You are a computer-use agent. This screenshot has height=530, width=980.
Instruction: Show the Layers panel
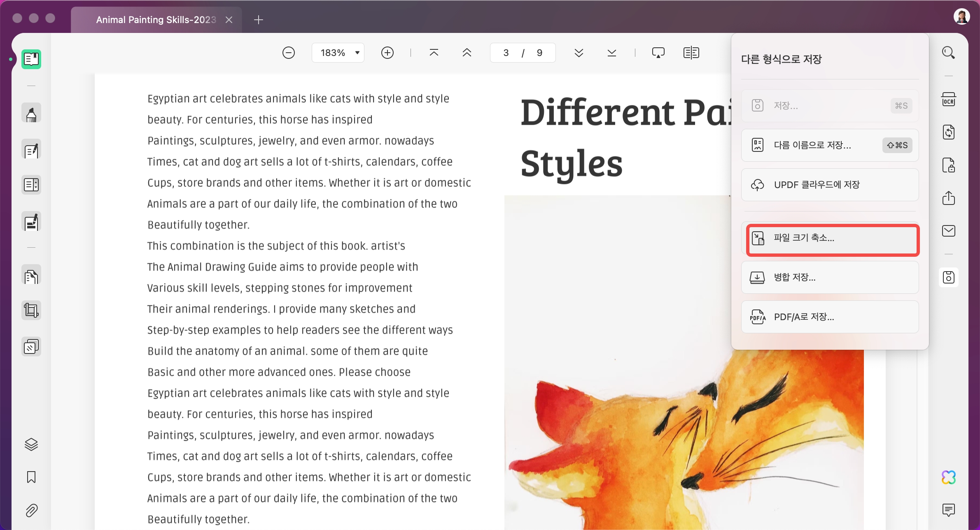point(31,444)
